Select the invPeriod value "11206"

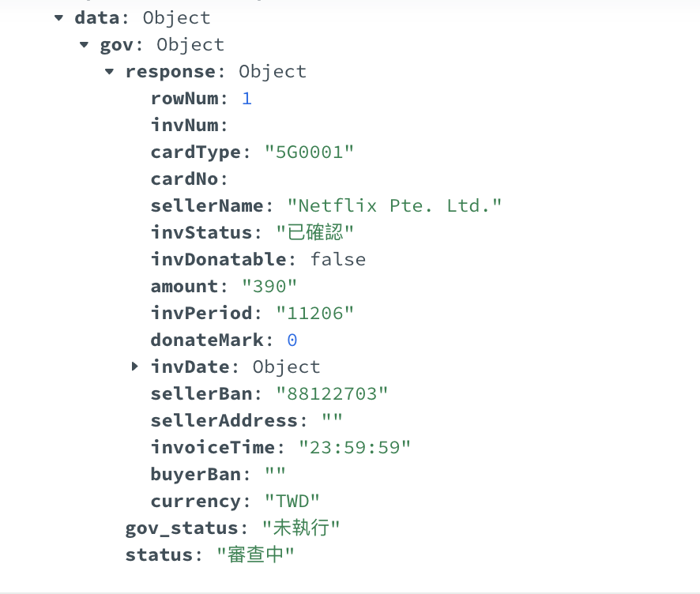click(x=314, y=314)
